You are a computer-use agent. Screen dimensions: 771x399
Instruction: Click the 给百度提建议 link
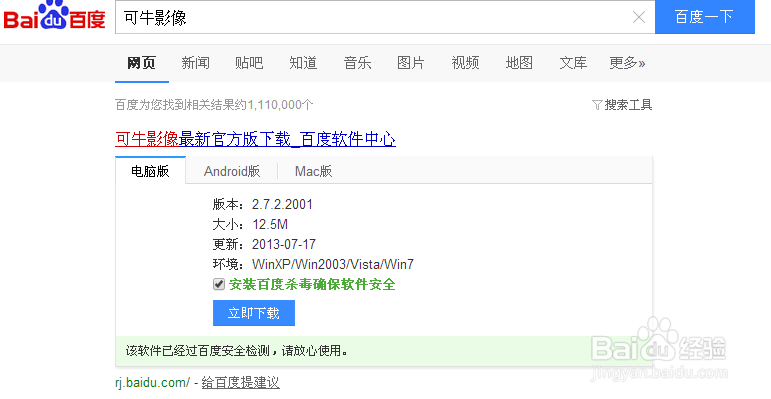[x=240, y=382]
